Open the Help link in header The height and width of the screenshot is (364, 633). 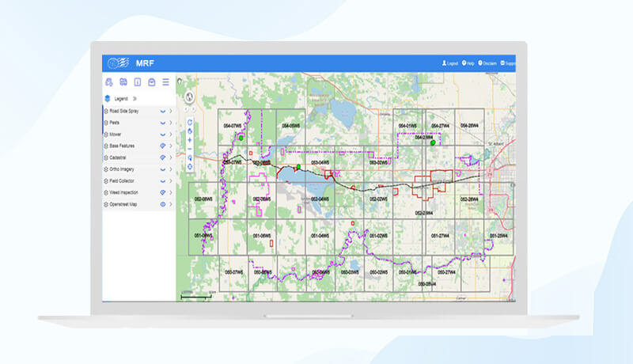468,63
